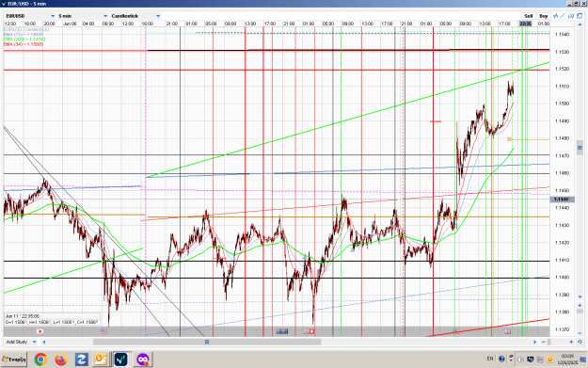Click the highlighted 22:35 time axis label

pos(525,24)
